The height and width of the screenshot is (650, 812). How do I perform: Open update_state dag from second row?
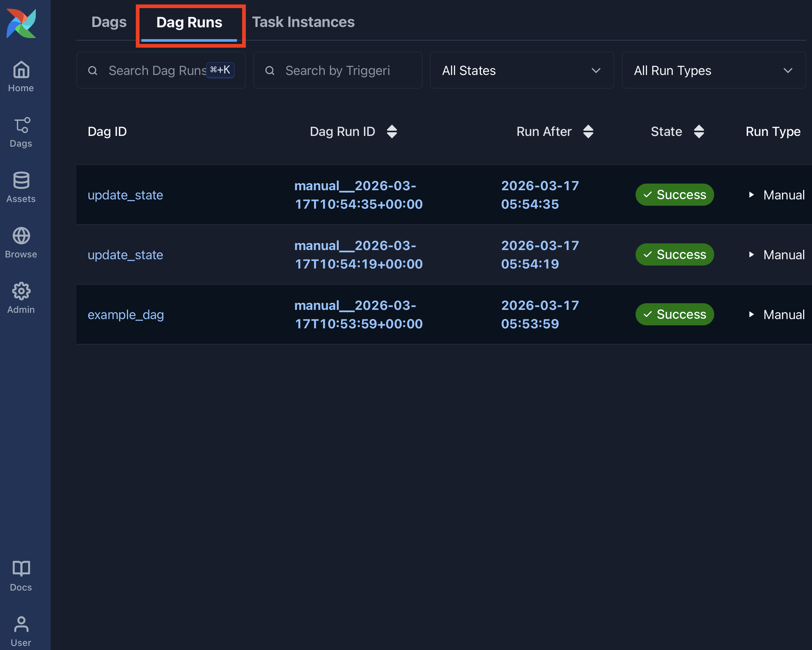[x=125, y=255]
